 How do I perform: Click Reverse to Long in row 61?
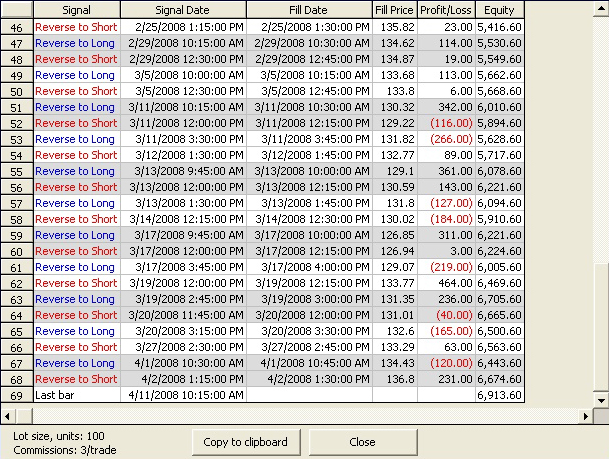tap(75, 267)
